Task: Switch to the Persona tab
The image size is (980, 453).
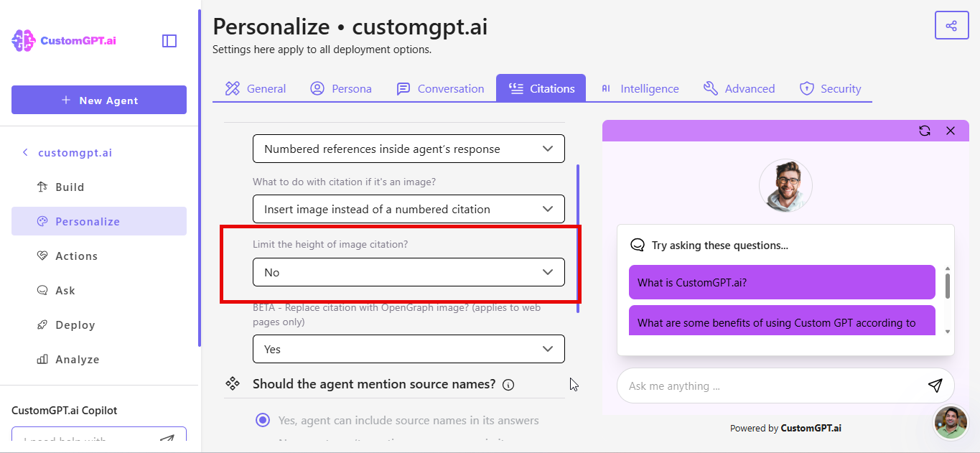Action: point(341,88)
